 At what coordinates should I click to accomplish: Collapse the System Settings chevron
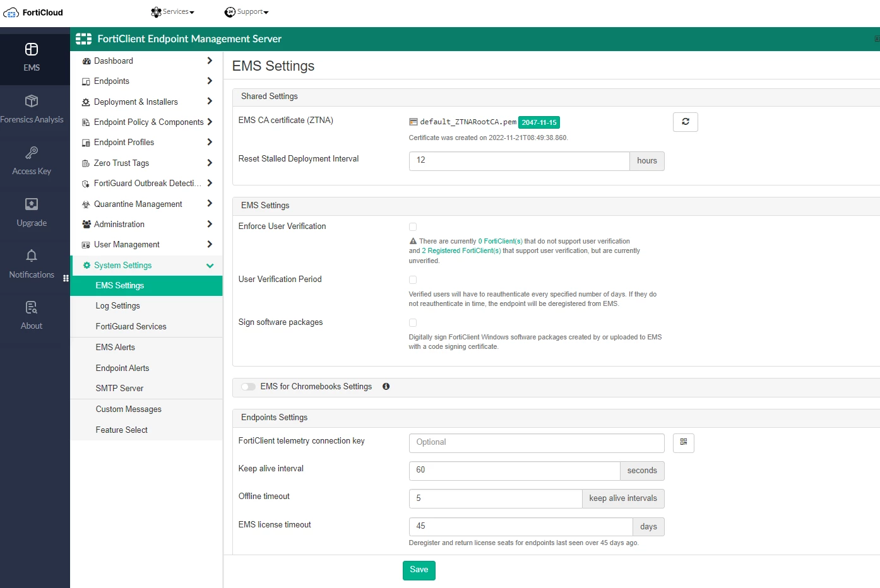[x=210, y=266]
